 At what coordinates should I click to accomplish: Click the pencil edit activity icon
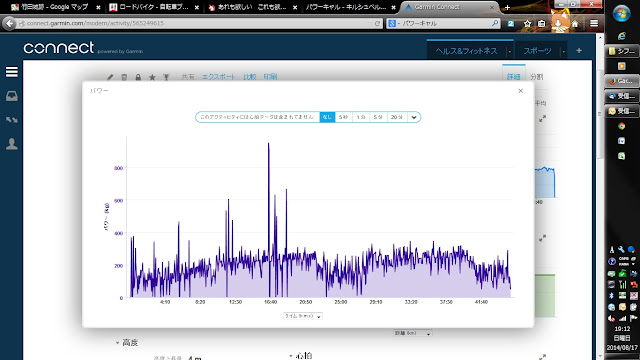point(110,77)
